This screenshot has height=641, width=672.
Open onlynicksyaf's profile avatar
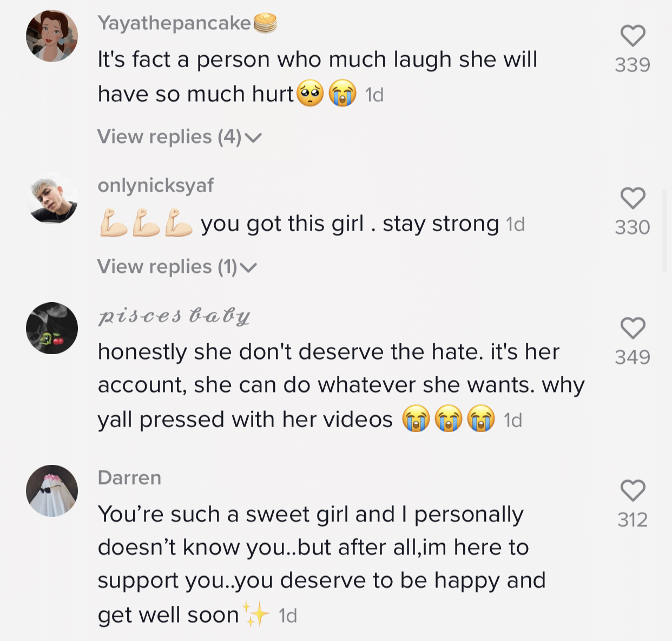pos(52,198)
